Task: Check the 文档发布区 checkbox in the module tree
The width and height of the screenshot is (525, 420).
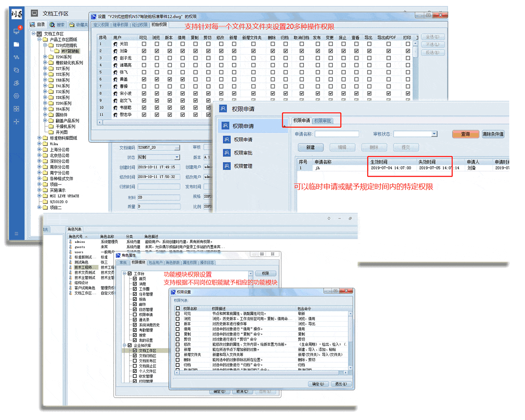Action: (x=135, y=361)
